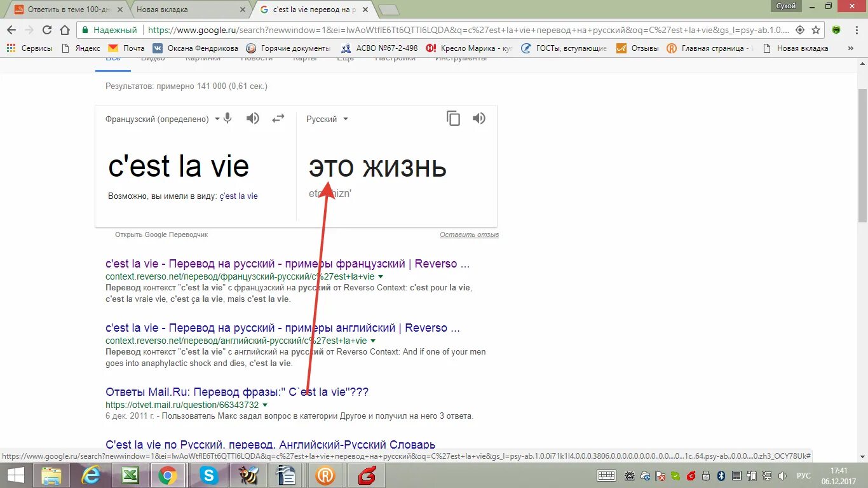The image size is (868, 488).
Task: Open the Горячие документы bookmark
Action: pyautogui.click(x=288, y=48)
